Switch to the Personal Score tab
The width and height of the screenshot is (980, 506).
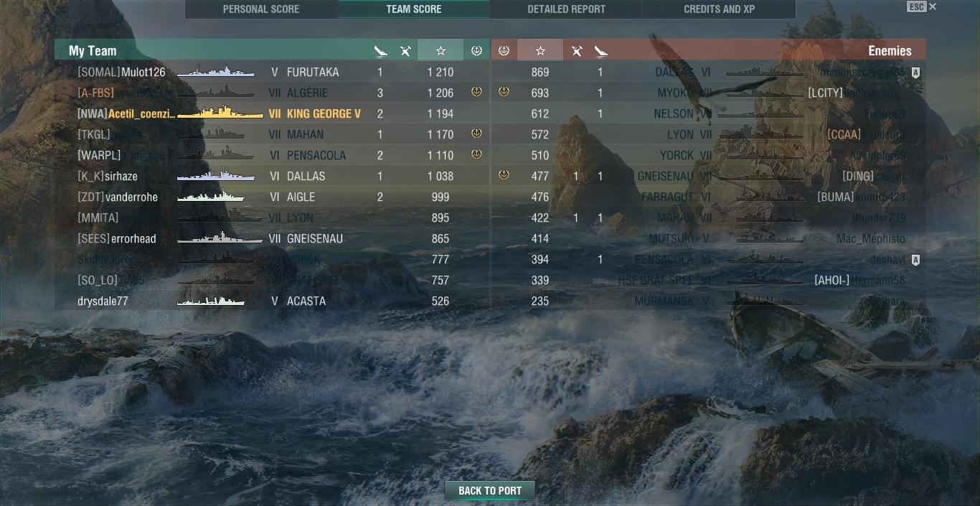(261, 9)
